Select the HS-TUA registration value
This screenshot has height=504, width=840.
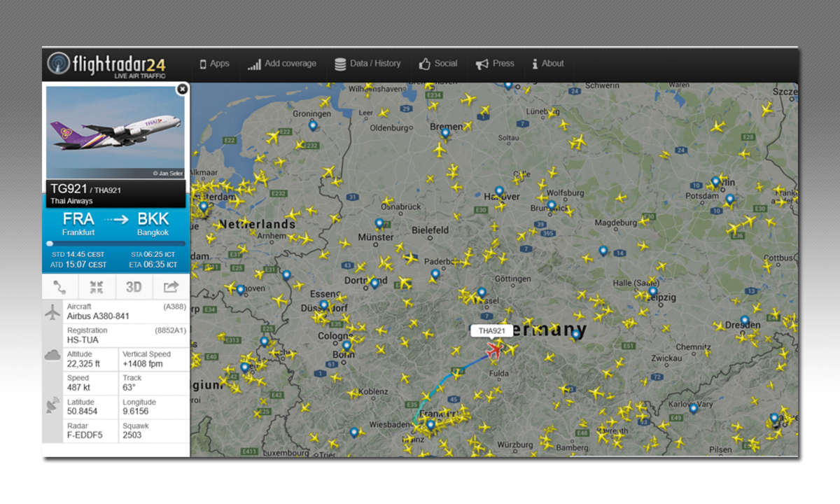tap(83, 340)
